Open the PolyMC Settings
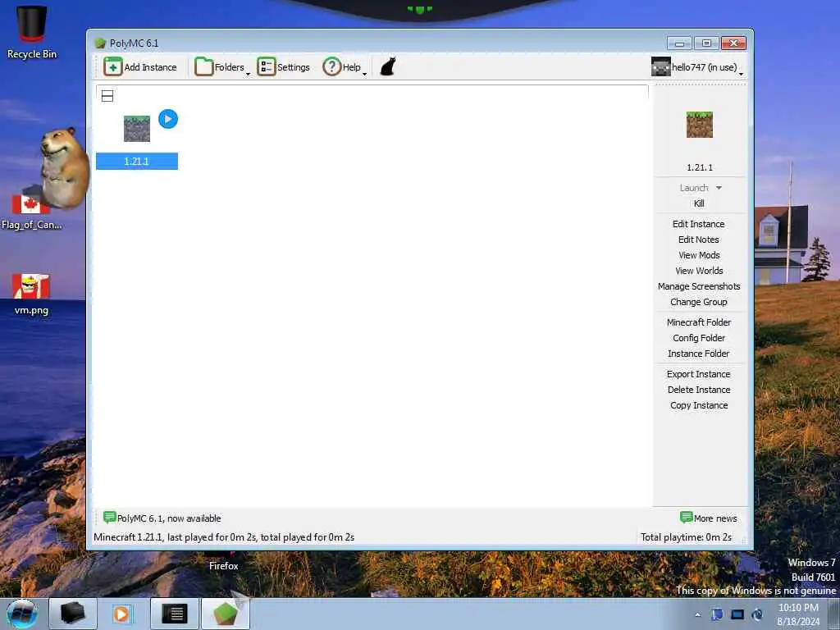The width and height of the screenshot is (840, 630). [283, 67]
